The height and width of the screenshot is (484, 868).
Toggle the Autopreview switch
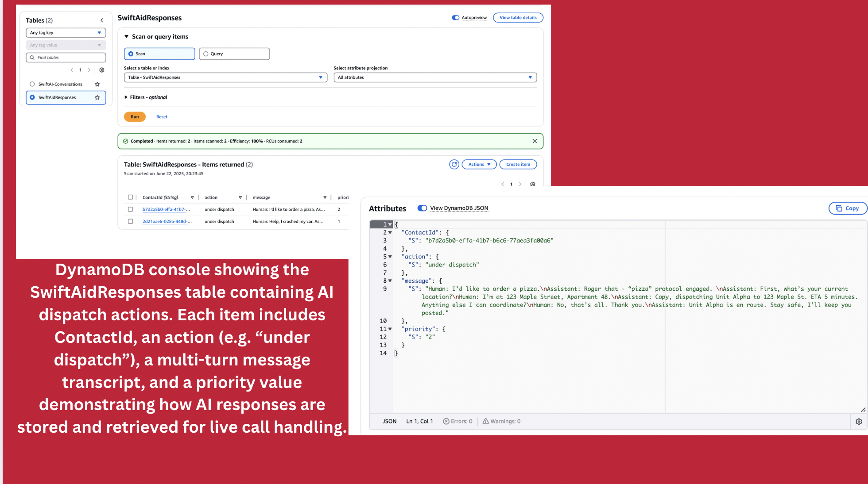pos(456,18)
